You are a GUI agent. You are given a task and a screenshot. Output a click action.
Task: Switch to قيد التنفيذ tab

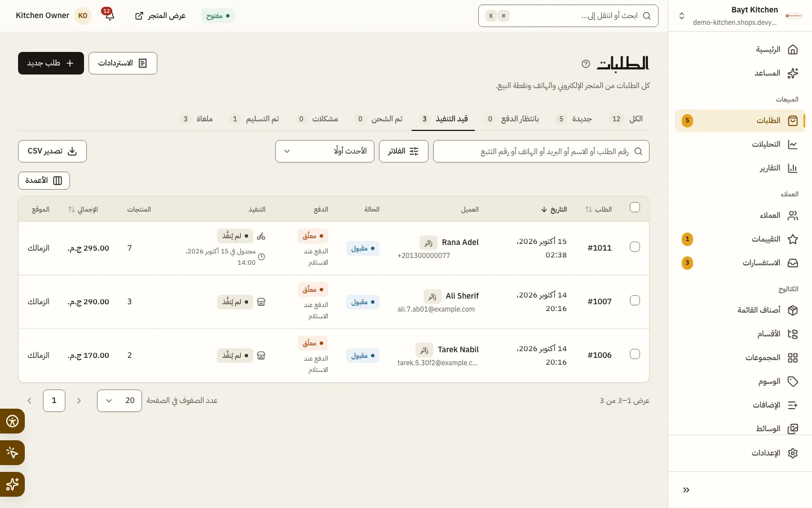tap(443, 119)
